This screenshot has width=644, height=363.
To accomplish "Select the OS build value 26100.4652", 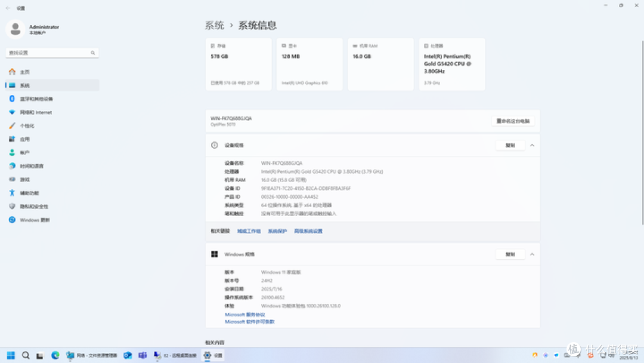I will pos(273,298).
